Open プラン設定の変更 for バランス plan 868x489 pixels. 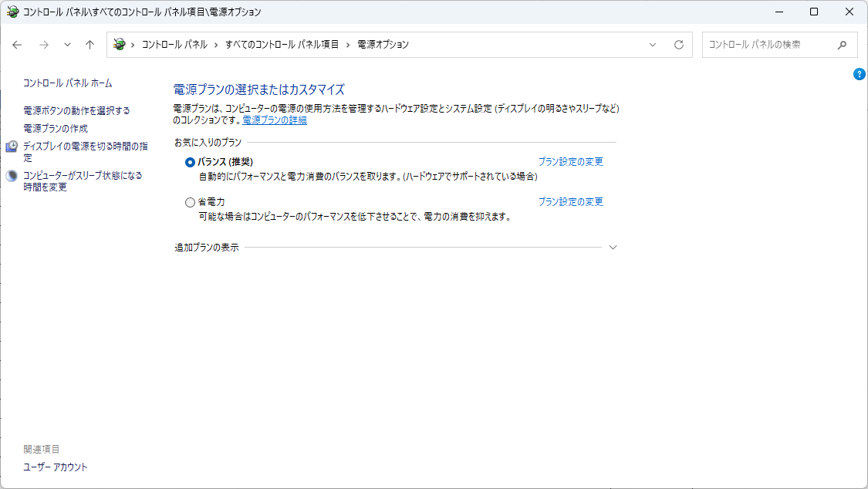570,162
